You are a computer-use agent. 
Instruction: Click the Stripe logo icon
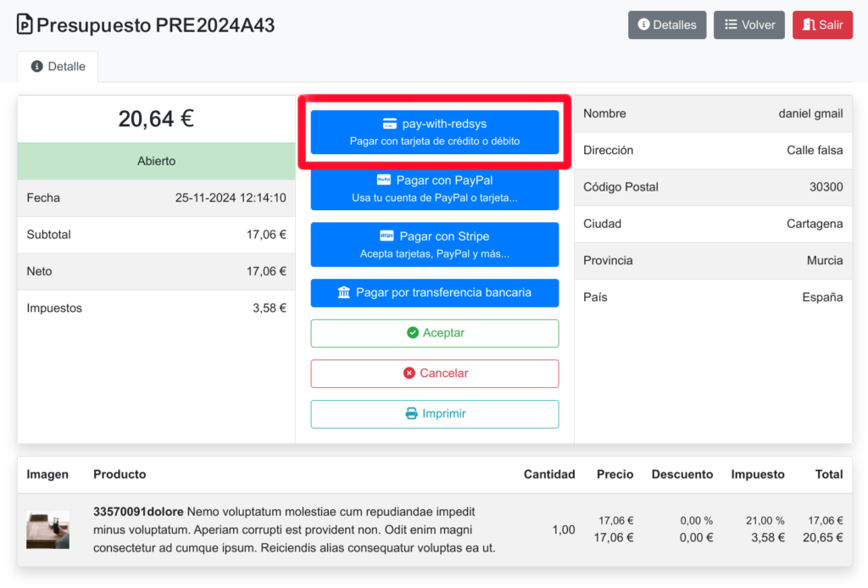coord(387,236)
